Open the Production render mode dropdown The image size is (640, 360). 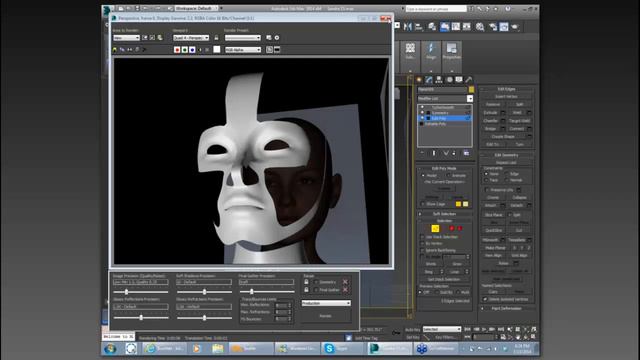click(326, 303)
